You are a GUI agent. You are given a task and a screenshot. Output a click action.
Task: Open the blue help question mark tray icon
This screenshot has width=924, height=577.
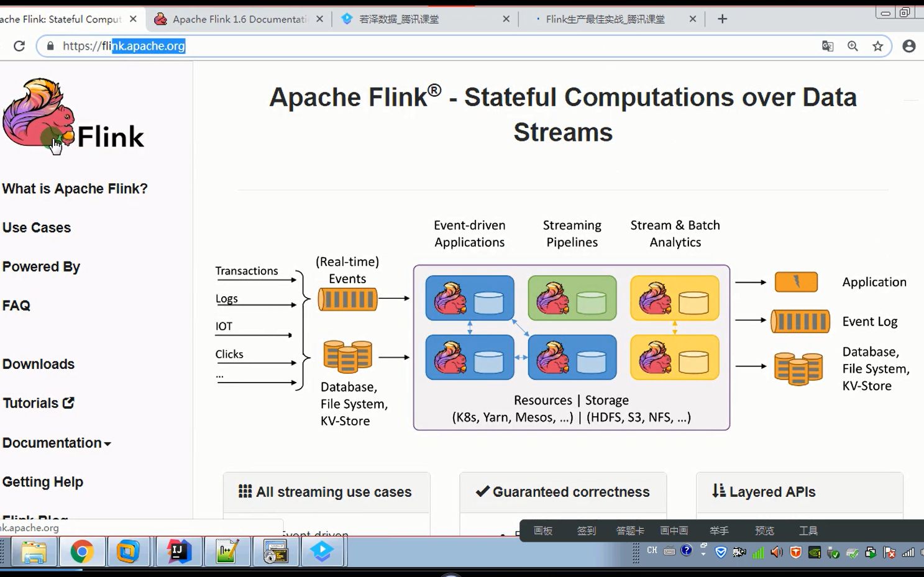click(x=686, y=550)
